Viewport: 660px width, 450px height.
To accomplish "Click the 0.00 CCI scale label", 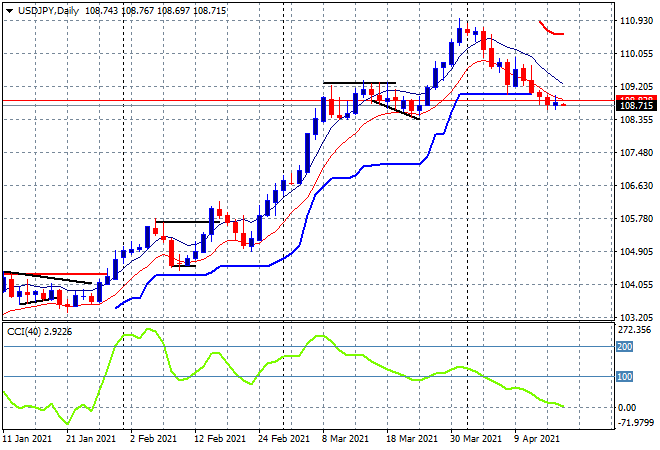I will [x=627, y=407].
